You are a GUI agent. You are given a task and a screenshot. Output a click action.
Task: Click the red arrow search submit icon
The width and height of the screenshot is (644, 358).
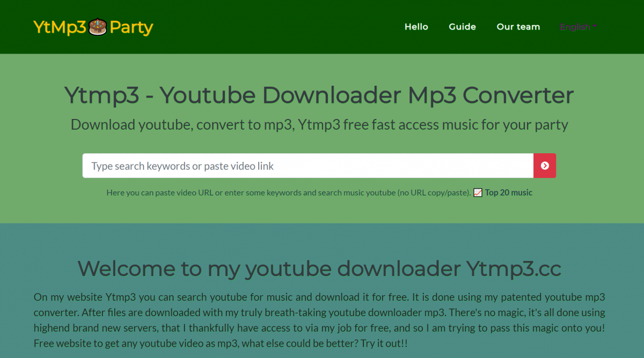pyautogui.click(x=544, y=166)
